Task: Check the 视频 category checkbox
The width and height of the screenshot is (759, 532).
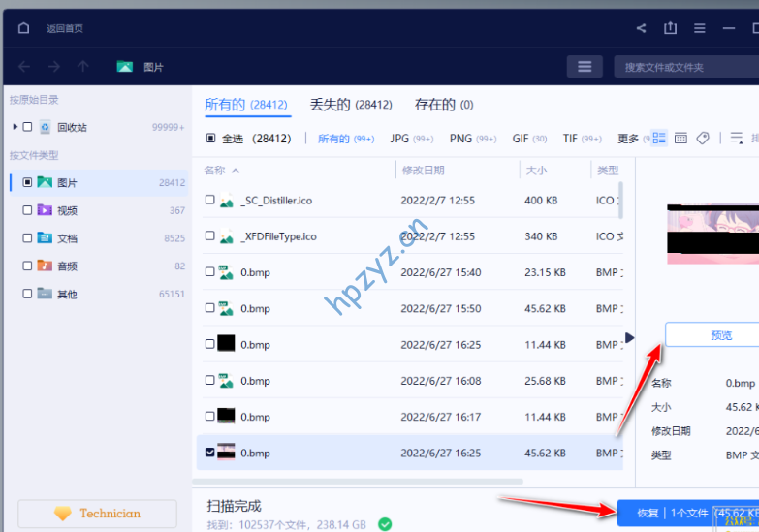Action: point(27,210)
